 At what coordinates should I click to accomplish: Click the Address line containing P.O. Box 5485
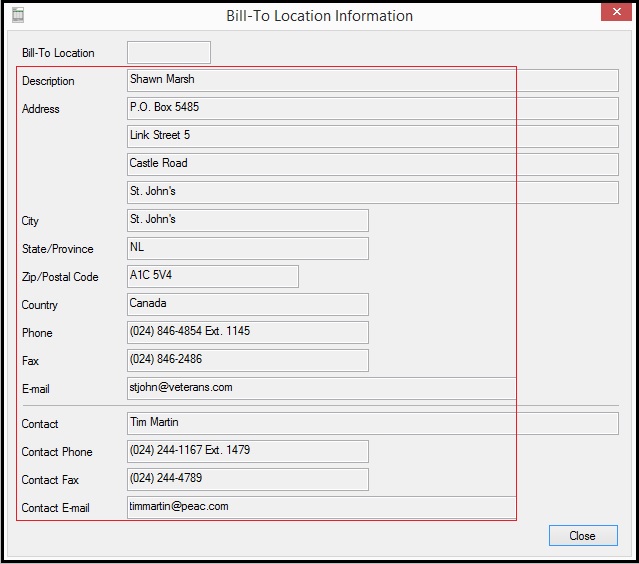pos(372,108)
